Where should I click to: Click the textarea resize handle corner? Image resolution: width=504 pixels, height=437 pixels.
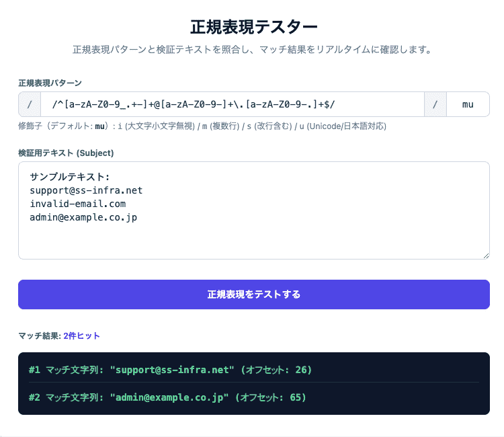coord(486,255)
